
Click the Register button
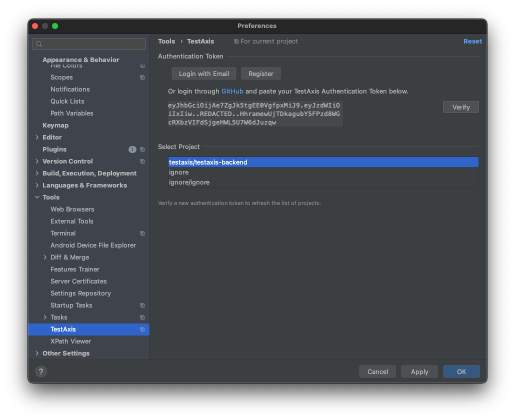[x=261, y=73]
